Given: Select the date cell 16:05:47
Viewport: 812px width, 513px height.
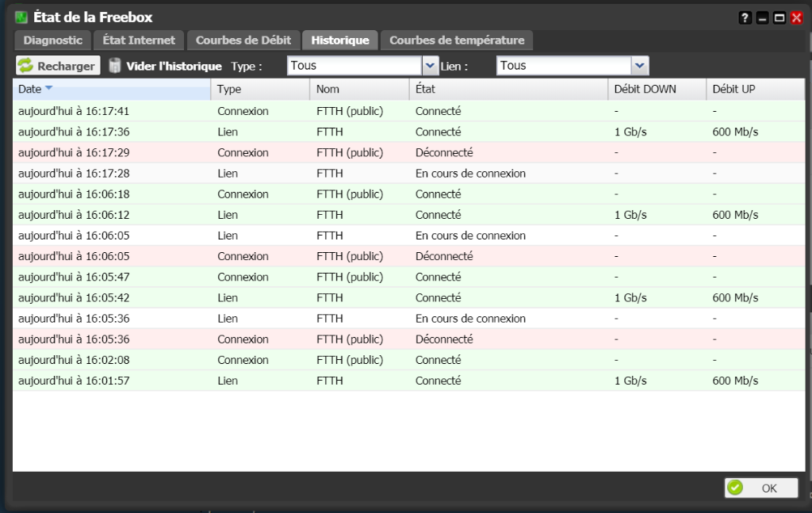Looking at the screenshot, I should coord(74,277).
